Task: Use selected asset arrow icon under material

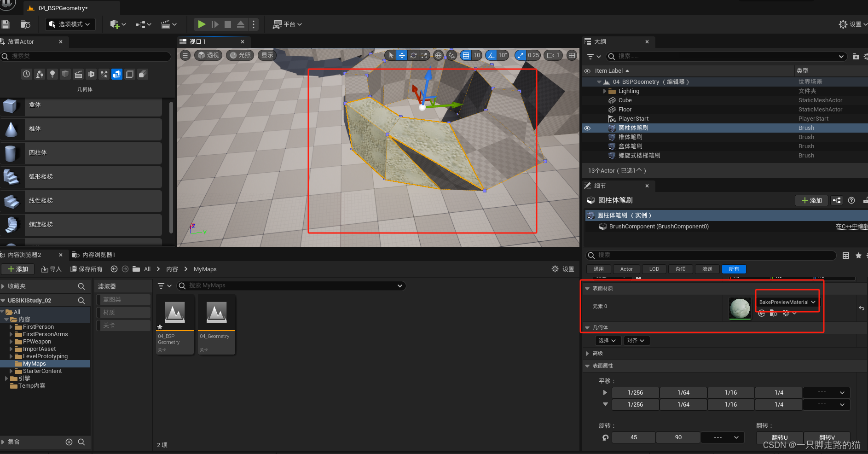Action: pyautogui.click(x=762, y=314)
